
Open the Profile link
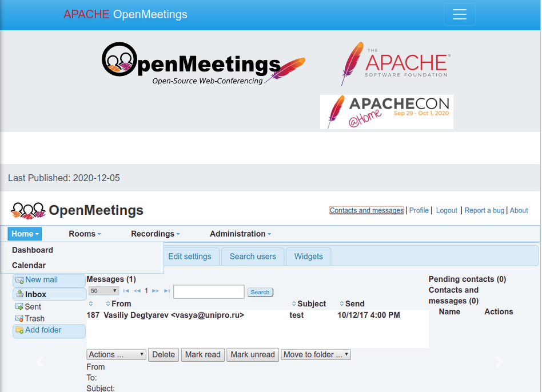pyautogui.click(x=419, y=210)
